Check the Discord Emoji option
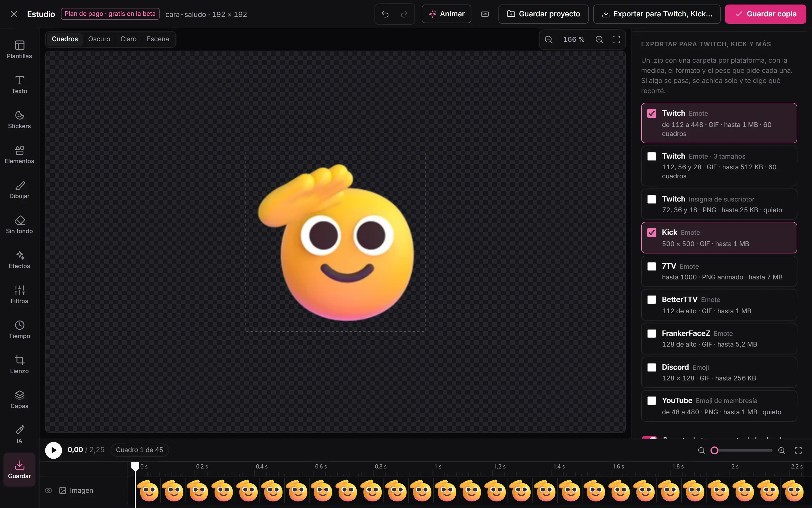The image size is (812, 508). pyautogui.click(x=652, y=367)
